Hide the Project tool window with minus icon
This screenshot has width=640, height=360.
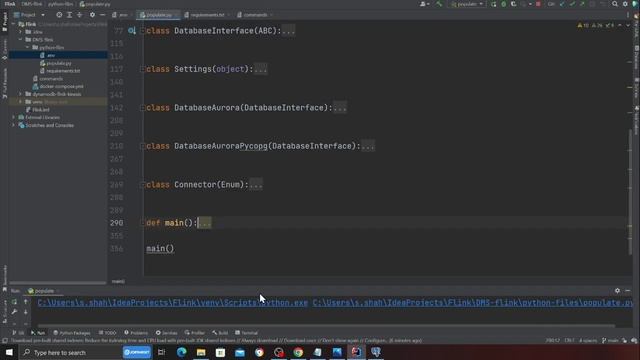coord(102,15)
